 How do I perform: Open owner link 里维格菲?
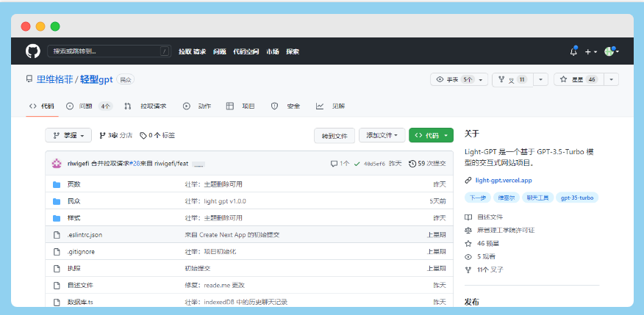54,79
